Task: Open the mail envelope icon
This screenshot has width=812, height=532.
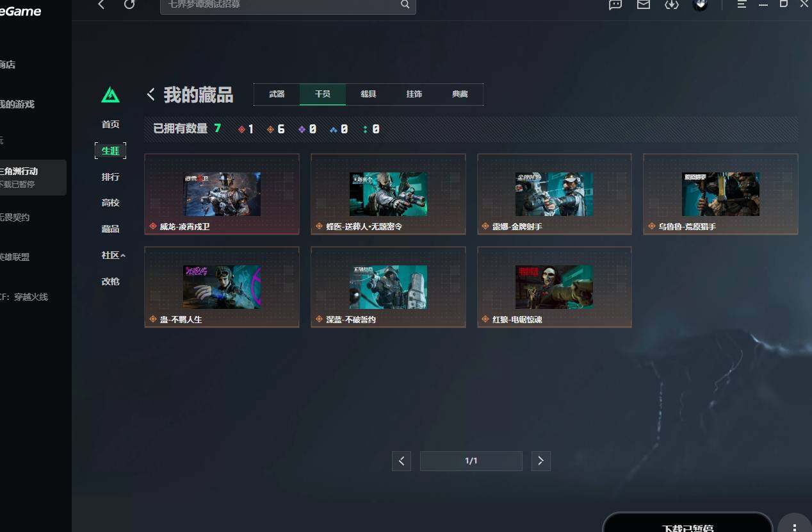Action: (x=644, y=4)
